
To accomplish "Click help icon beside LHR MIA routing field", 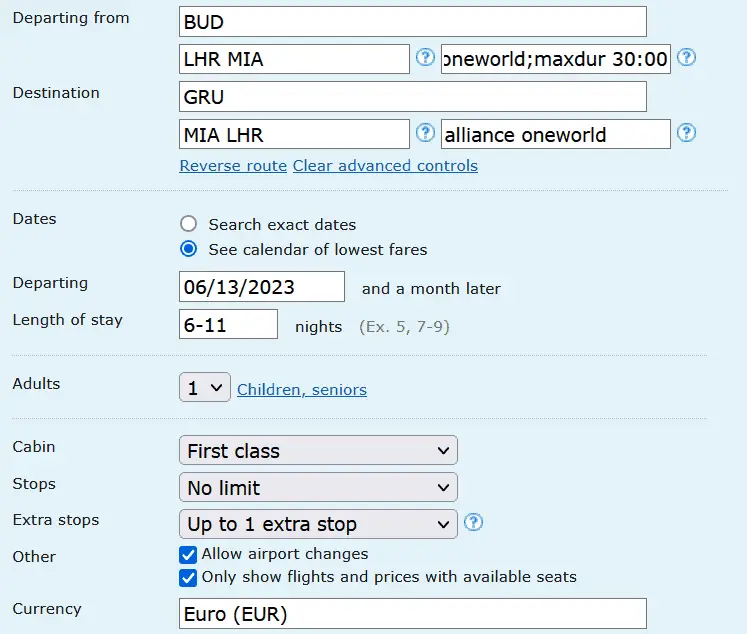I will [425, 58].
